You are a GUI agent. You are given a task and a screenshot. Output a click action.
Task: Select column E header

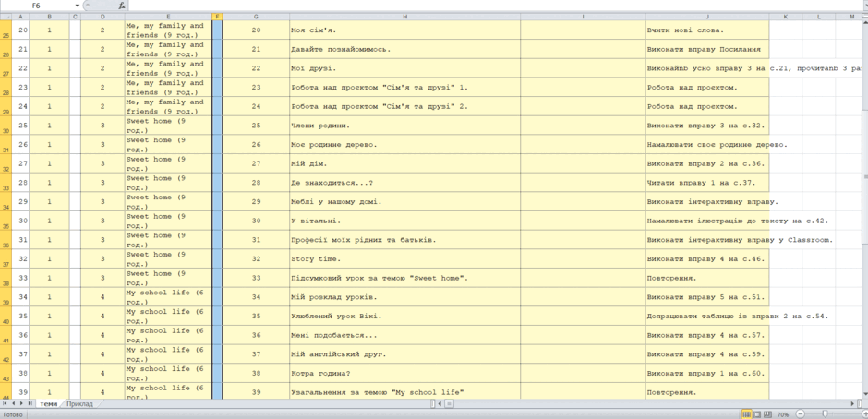168,18
